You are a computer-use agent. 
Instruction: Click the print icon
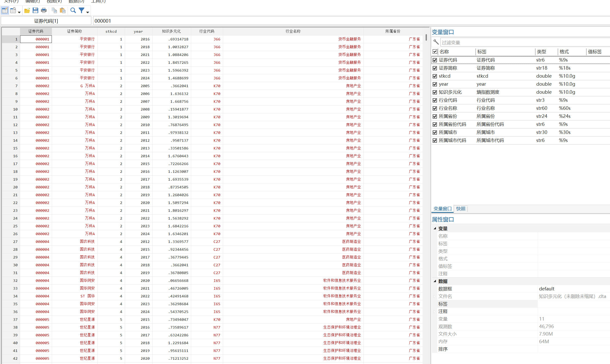[44, 11]
